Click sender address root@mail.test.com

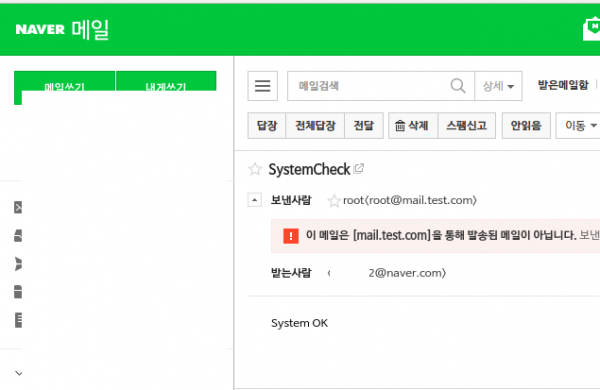410,200
